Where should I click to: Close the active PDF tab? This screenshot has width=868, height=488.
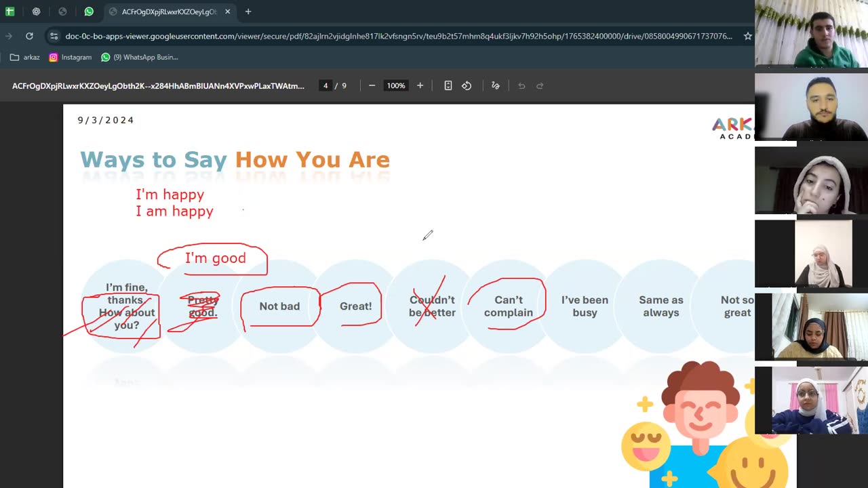228,12
